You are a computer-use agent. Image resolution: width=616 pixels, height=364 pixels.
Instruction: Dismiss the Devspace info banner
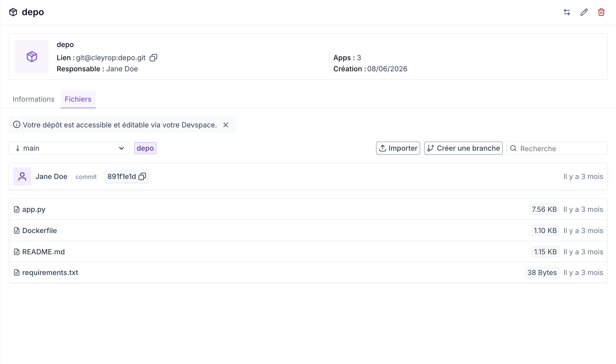226,125
